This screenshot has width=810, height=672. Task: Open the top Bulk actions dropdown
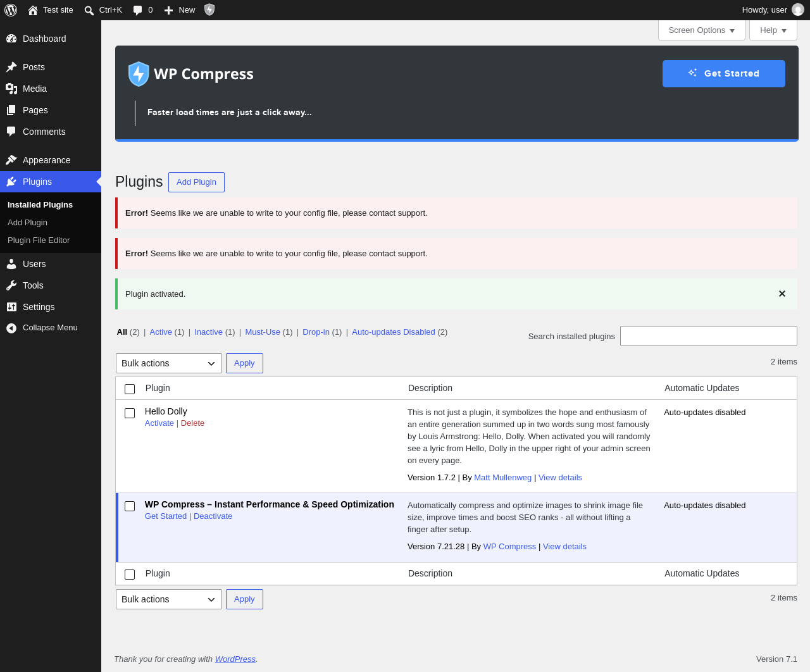(169, 363)
